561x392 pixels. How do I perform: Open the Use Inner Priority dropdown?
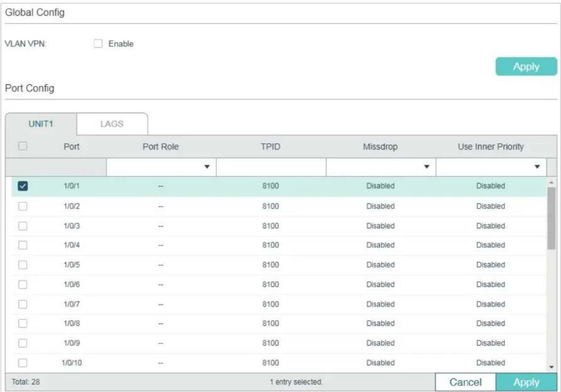point(491,167)
